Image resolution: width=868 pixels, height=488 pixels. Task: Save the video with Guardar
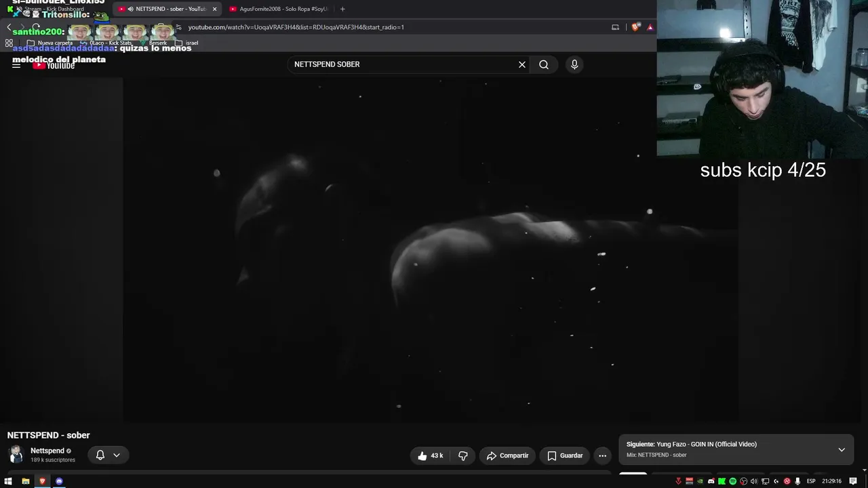(565, 455)
